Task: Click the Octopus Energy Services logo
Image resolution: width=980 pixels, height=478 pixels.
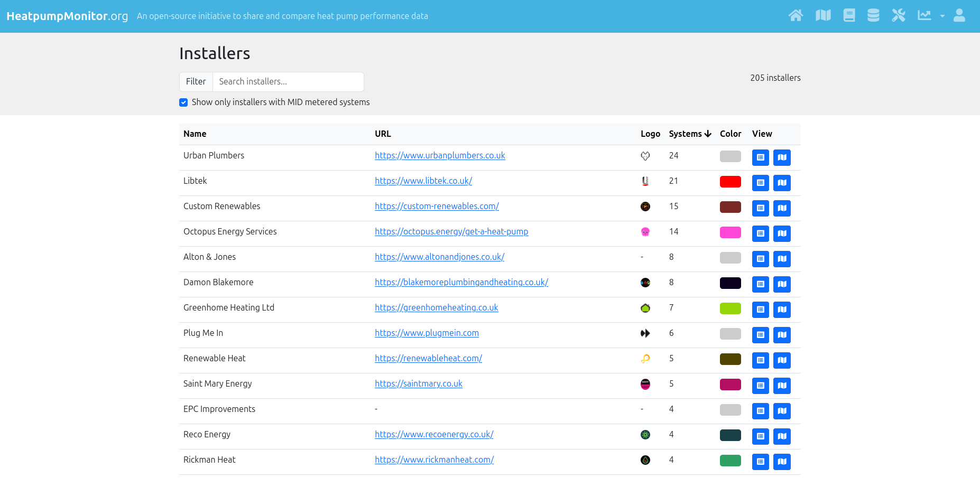Action: [645, 232]
